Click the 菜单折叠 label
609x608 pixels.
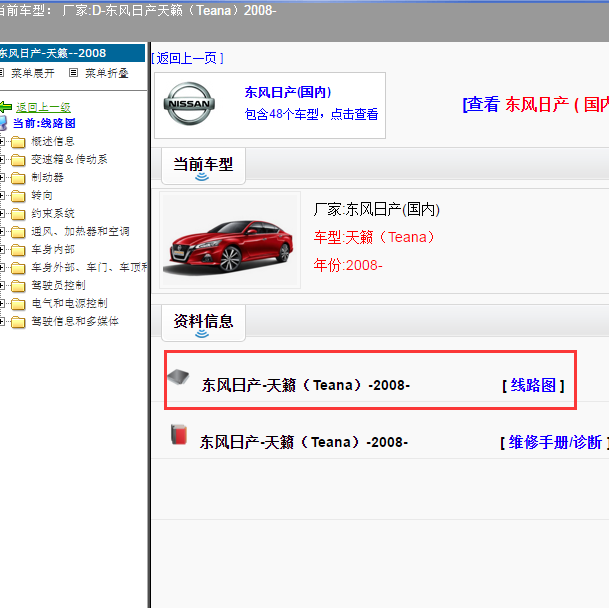click(x=106, y=73)
